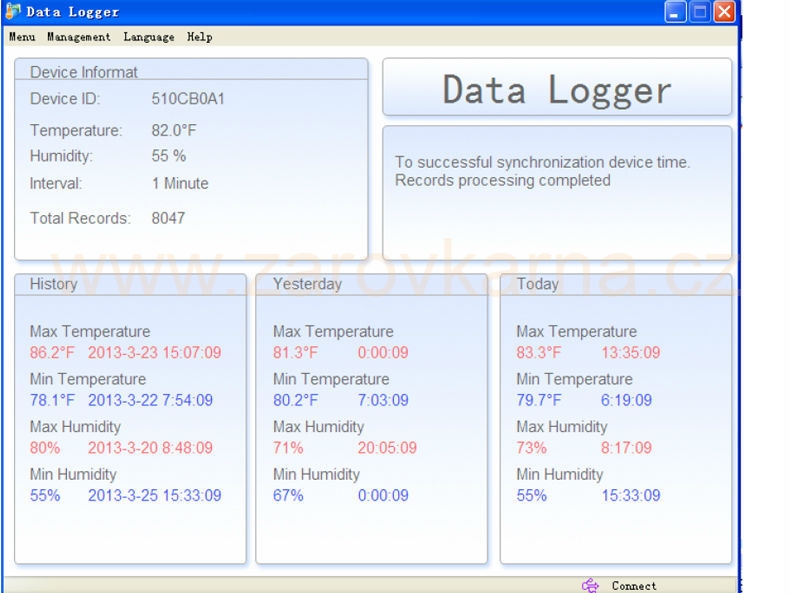Click the current temperature 82.0°F
This screenshot has width=790, height=593.
click(174, 130)
